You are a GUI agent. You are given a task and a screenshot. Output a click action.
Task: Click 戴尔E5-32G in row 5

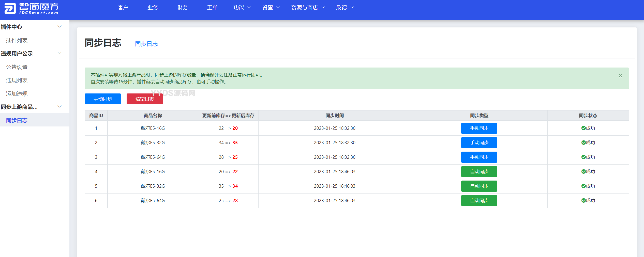point(153,186)
